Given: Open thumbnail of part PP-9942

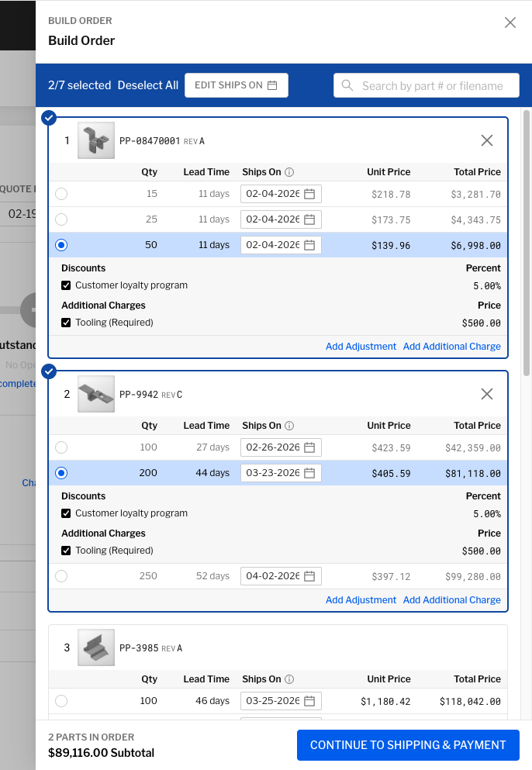Looking at the screenshot, I should coord(96,394).
